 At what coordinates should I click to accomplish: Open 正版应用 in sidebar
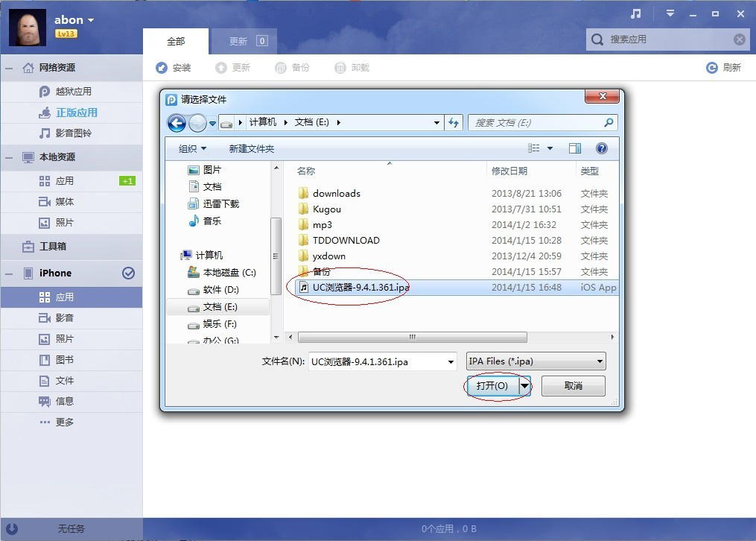click(72, 113)
